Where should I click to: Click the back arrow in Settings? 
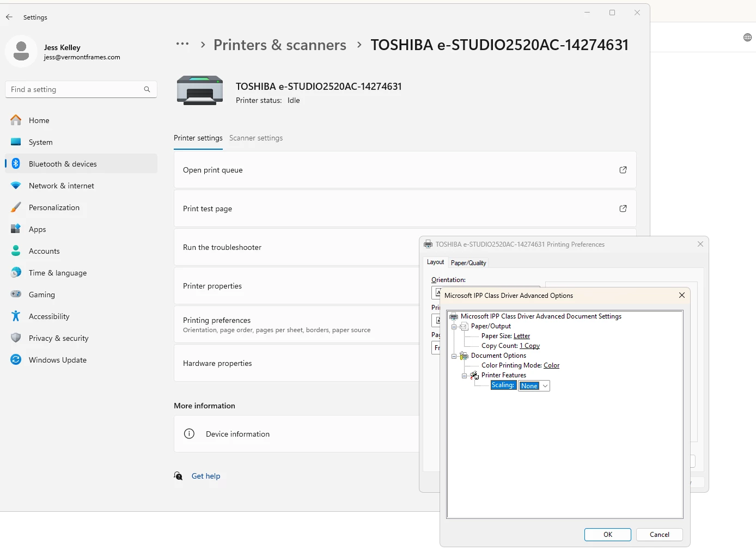(9, 17)
